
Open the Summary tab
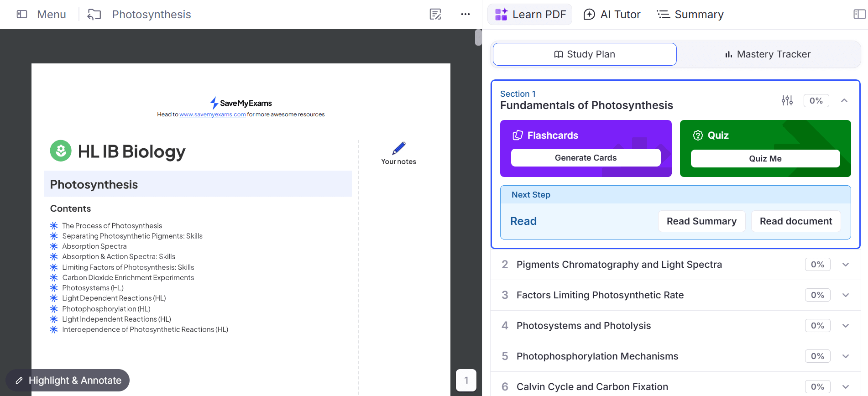pyautogui.click(x=690, y=15)
